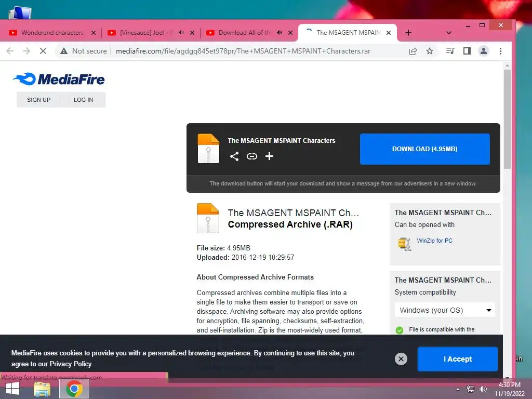
Task: Click the System compatibility label
Action: pos(425,292)
